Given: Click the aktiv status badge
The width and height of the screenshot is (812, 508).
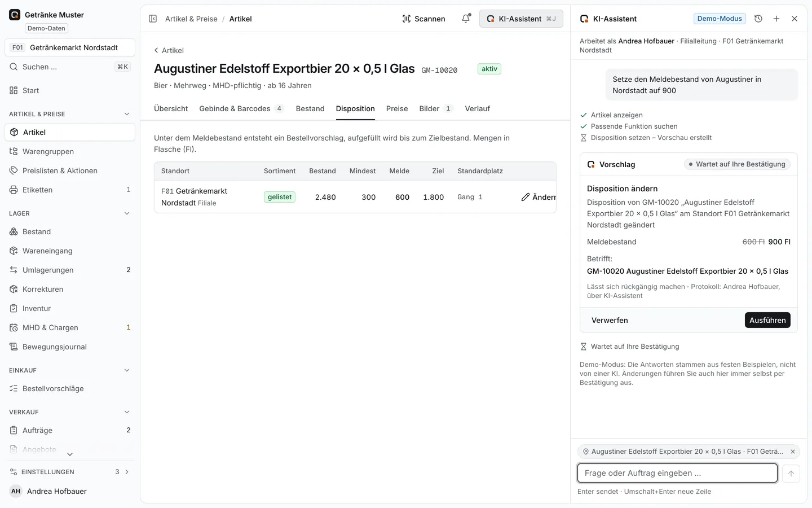Looking at the screenshot, I should click(x=489, y=69).
